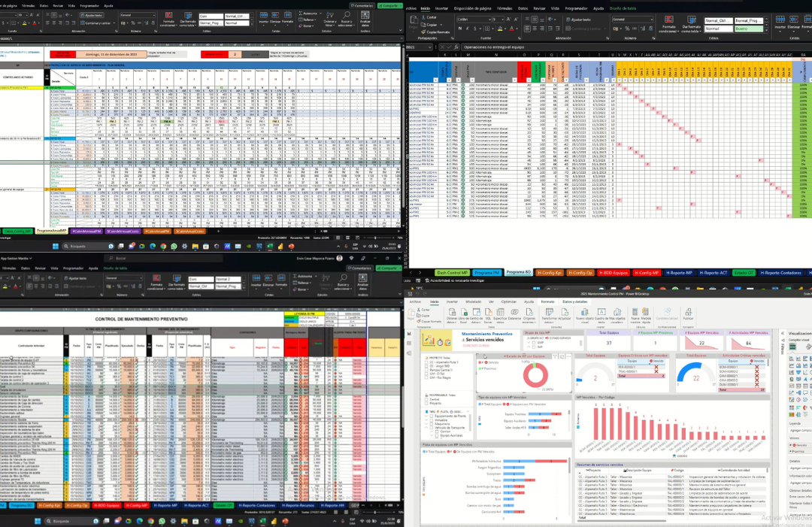This screenshot has height=527, width=812.
Task: Click Publicar icon in Power BI ribbon
Action: (x=688, y=315)
